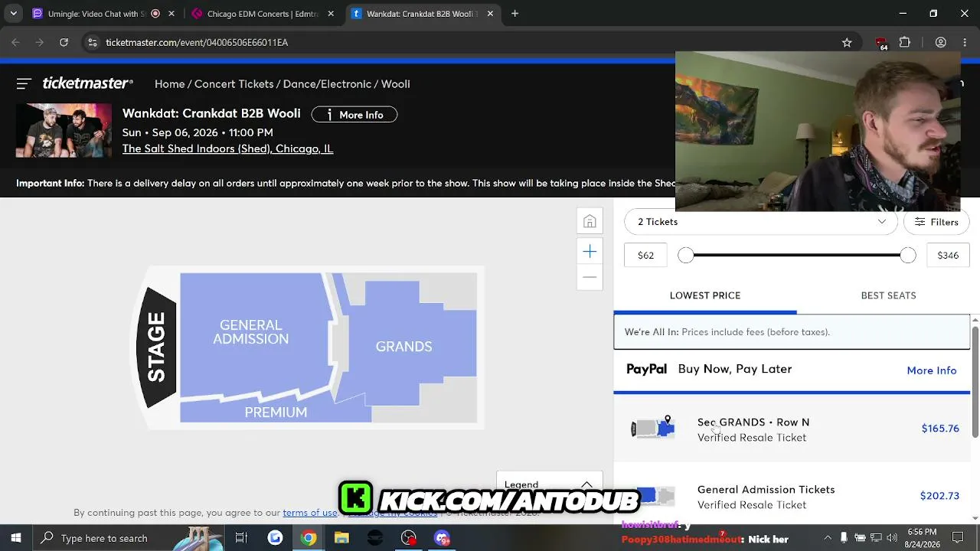Viewport: 980px width, 551px height.
Task: Open the 2 Tickets quantity dropdown
Action: (x=760, y=222)
